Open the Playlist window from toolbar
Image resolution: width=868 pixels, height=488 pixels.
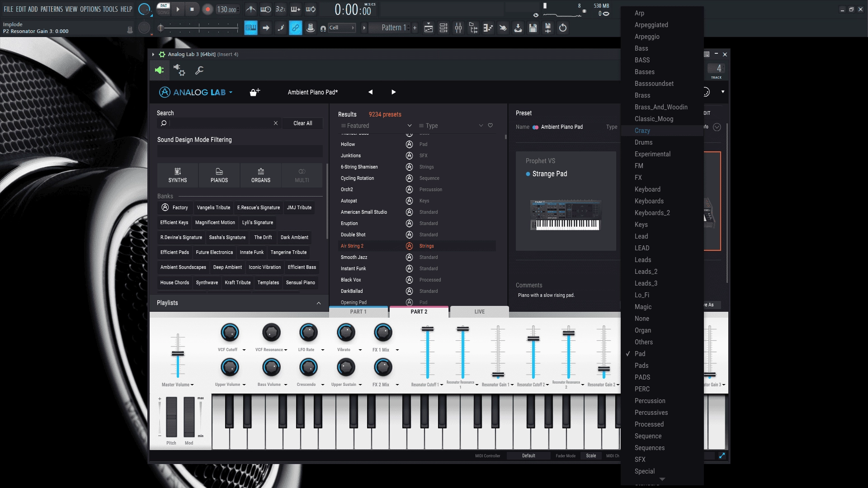tap(429, 28)
